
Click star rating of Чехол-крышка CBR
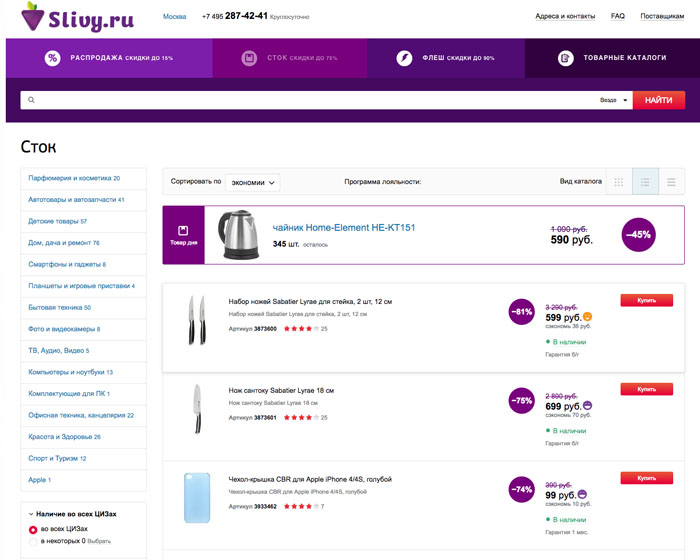tap(301, 506)
